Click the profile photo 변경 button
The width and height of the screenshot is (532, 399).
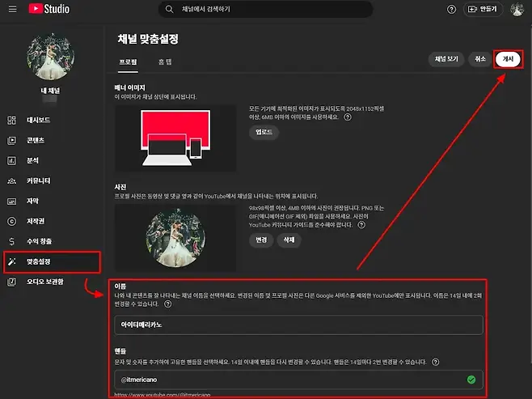261,240
